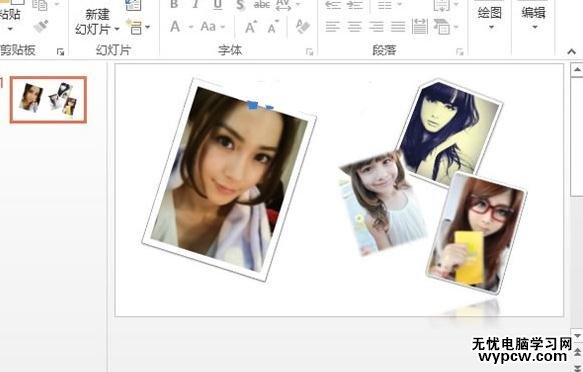
Task: Click the New Slide (新建幻灯片) button
Action: click(x=97, y=22)
